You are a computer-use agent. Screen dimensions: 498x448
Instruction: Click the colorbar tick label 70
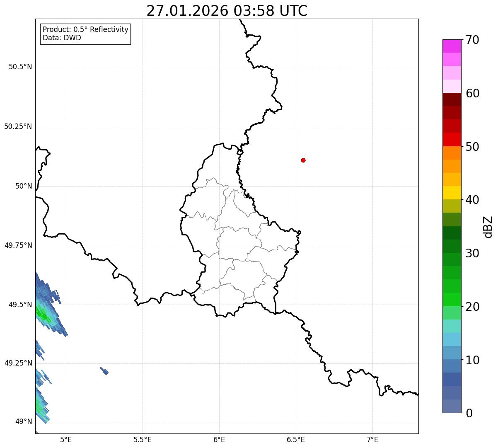[x=472, y=40]
